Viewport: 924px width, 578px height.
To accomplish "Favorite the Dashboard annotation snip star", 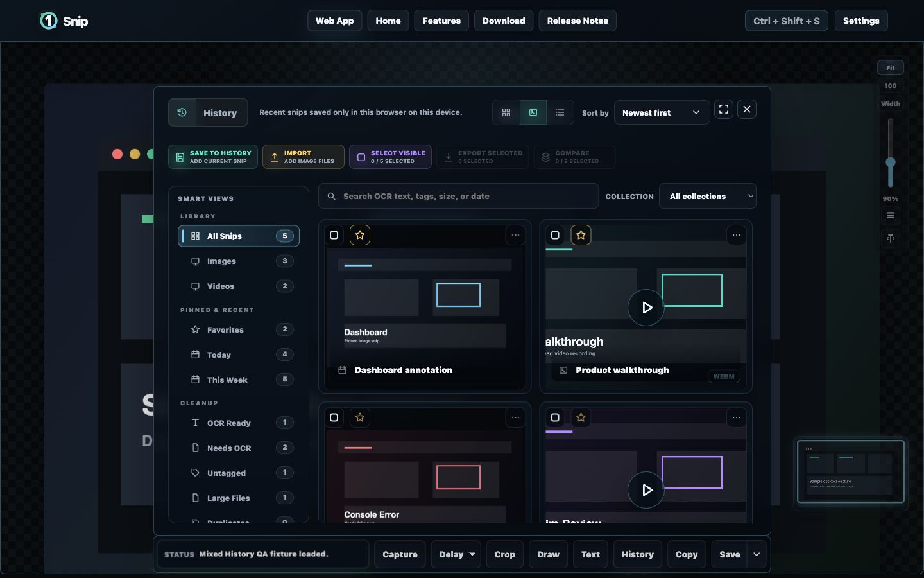I will click(360, 235).
